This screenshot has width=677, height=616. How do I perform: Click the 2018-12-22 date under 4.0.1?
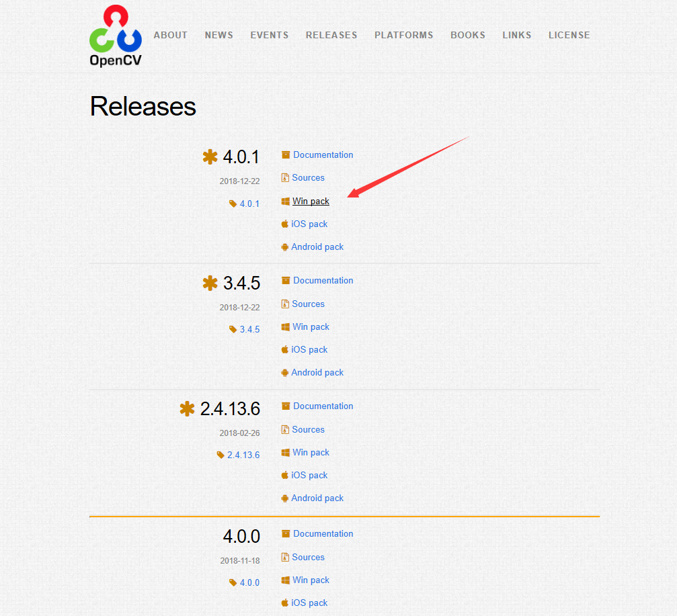(239, 181)
